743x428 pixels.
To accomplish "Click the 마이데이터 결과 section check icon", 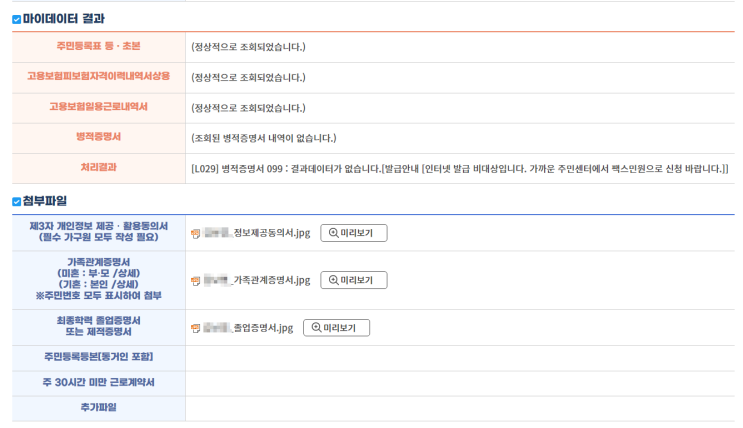I will (16, 19).
